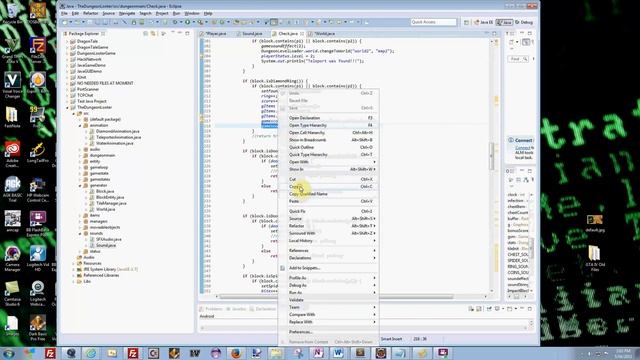
Task: Select Open Call Hierarchy menu entry
Action: click(x=329, y=133)
